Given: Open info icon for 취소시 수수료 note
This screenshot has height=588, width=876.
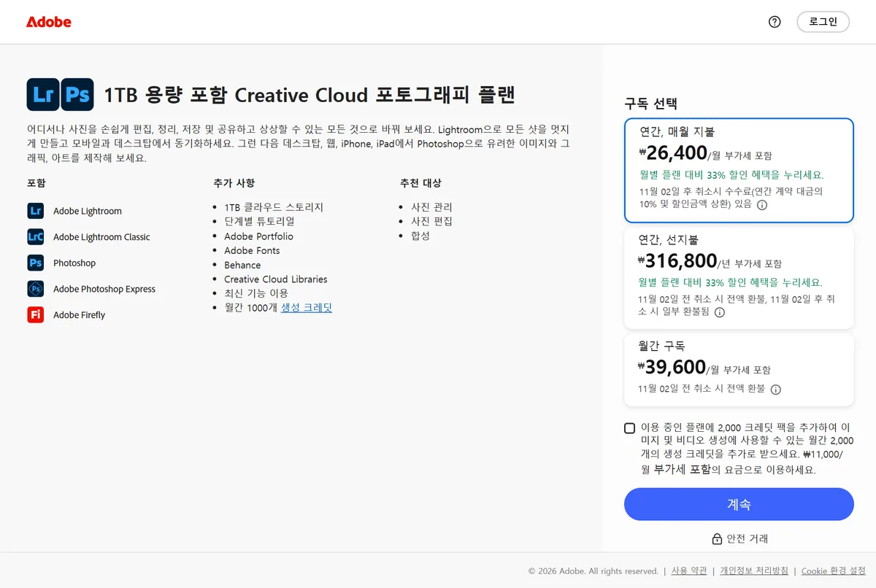Looking at the screenshot, I should click(x=762, y=205).
